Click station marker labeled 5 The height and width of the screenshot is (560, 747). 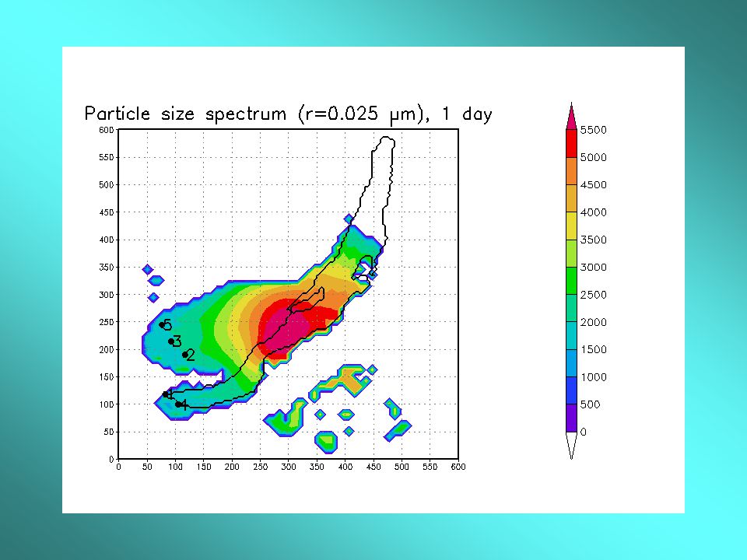coord(162,325)
